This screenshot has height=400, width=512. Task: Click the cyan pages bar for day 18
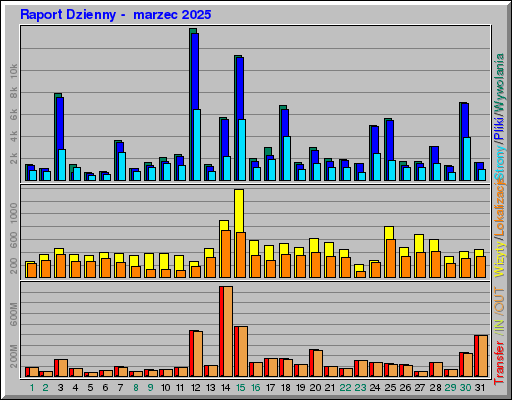pyautogui.click(x=287, y=158)
